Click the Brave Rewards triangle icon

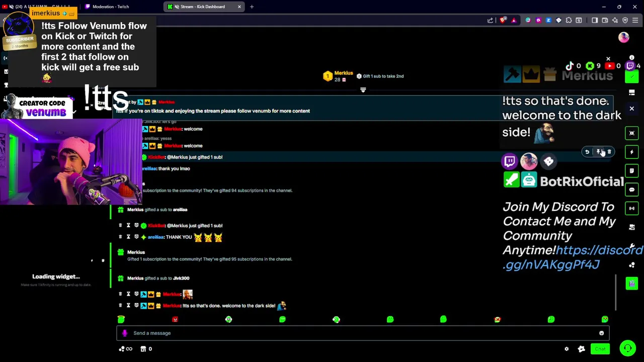513,20
